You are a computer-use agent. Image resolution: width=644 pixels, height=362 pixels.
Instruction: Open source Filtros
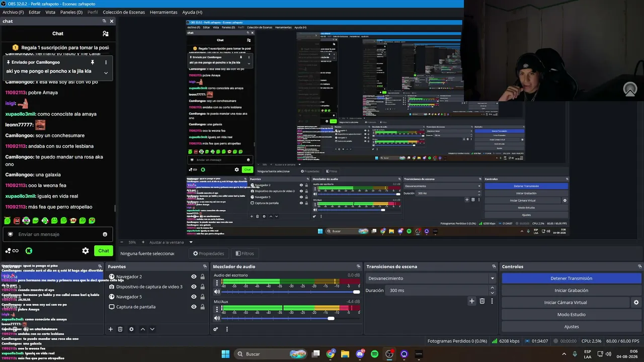[245, 253]
